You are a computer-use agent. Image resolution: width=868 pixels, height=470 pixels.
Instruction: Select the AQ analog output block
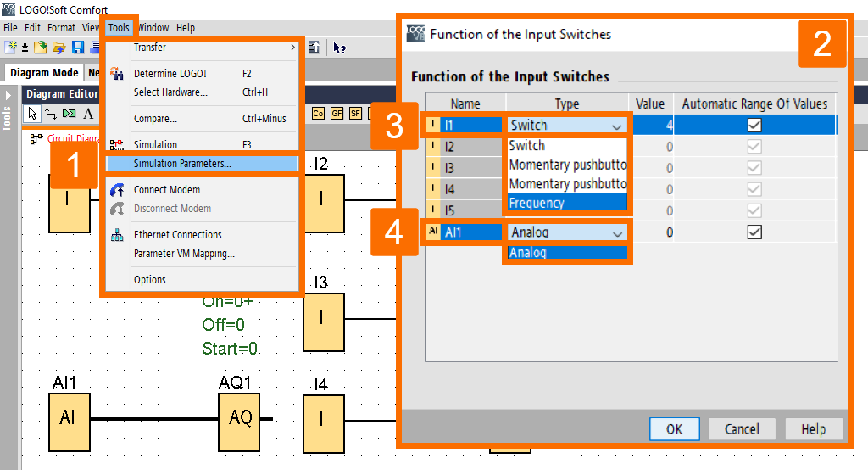coord(239,422)
